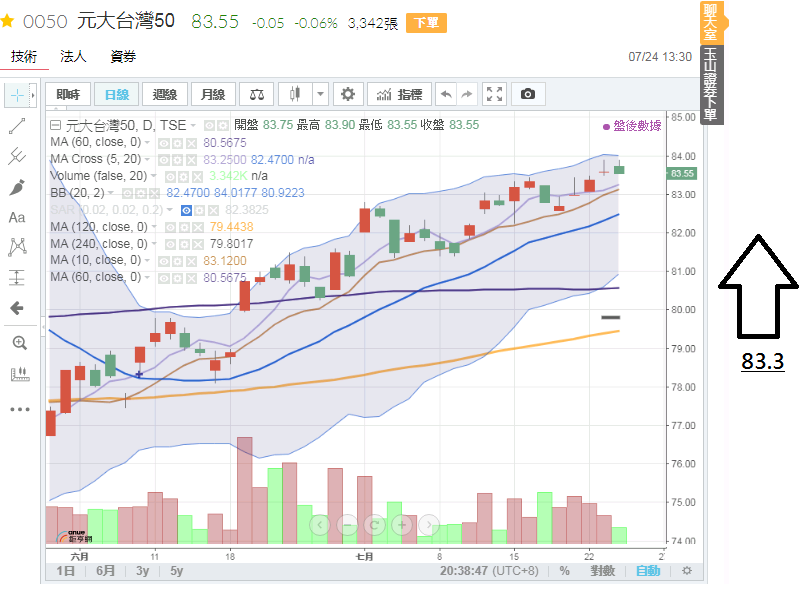Toggle visibility of 元大台灣50 main series
This screenshot has height=600, width=805.
(x=209, y=125)
